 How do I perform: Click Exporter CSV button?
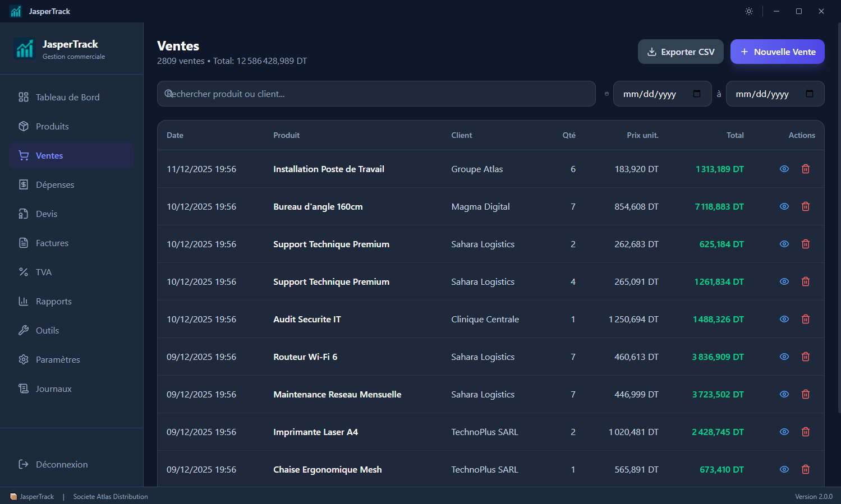pyautogui.click(x=681, y=52)
